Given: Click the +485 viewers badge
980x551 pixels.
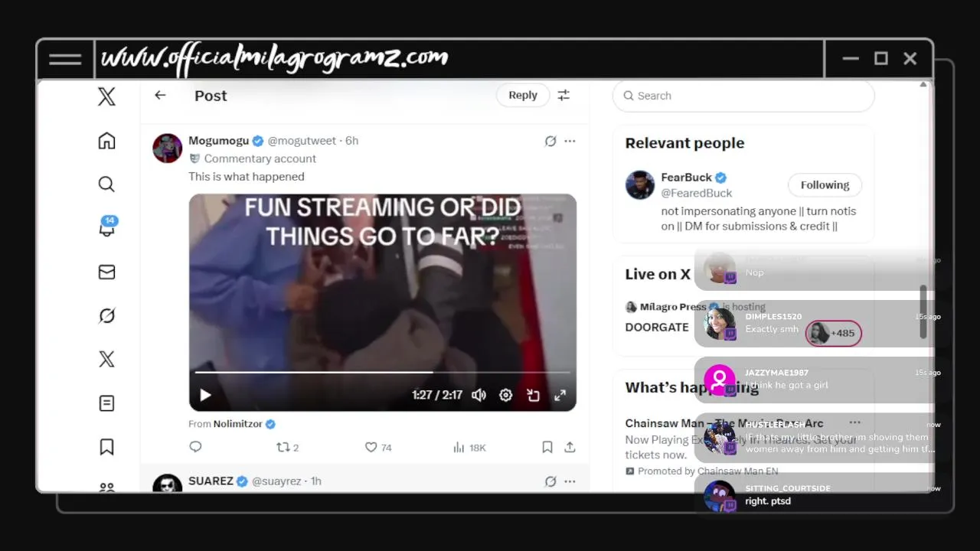Looking at the screenshot, I should (x=834, y=333).
